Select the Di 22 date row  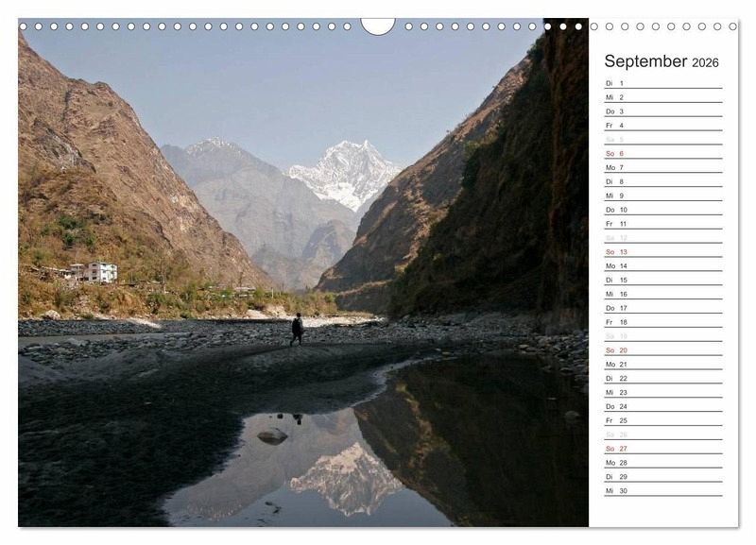(663, 378)
